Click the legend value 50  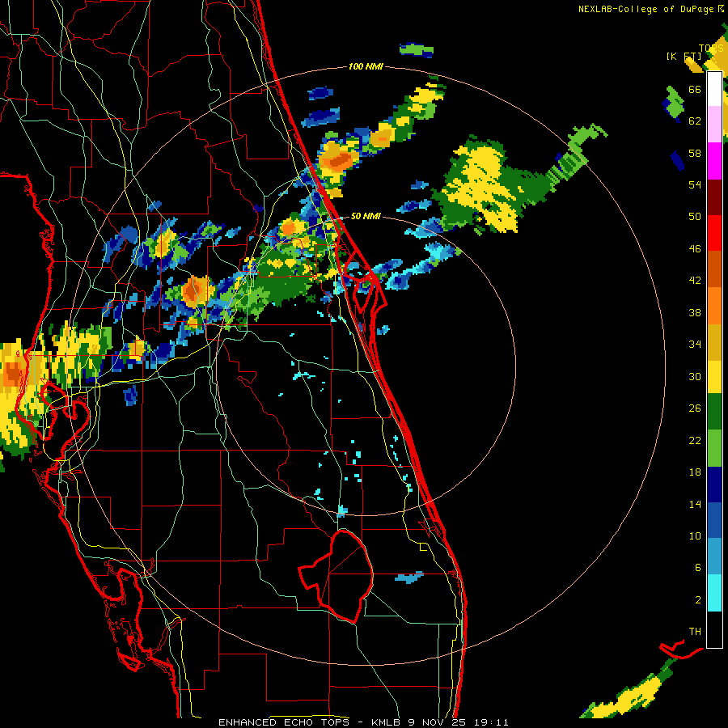coord(695,216)
